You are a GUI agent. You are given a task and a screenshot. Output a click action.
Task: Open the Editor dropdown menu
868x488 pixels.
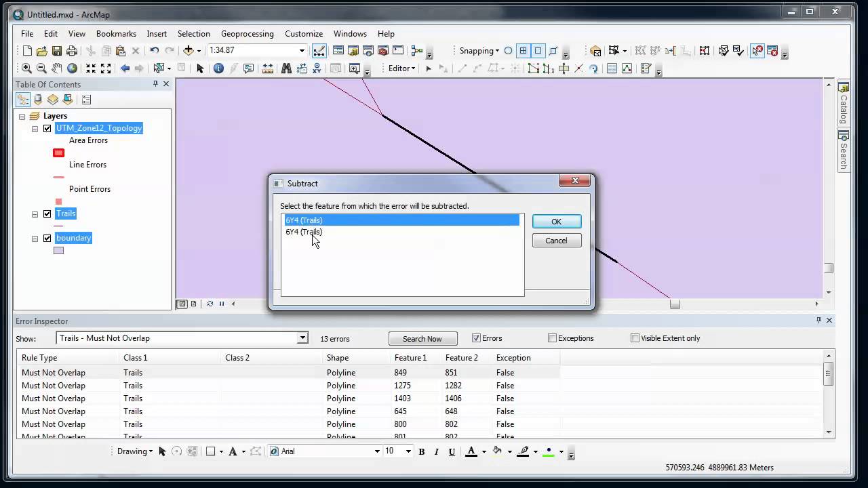[401, 68]
